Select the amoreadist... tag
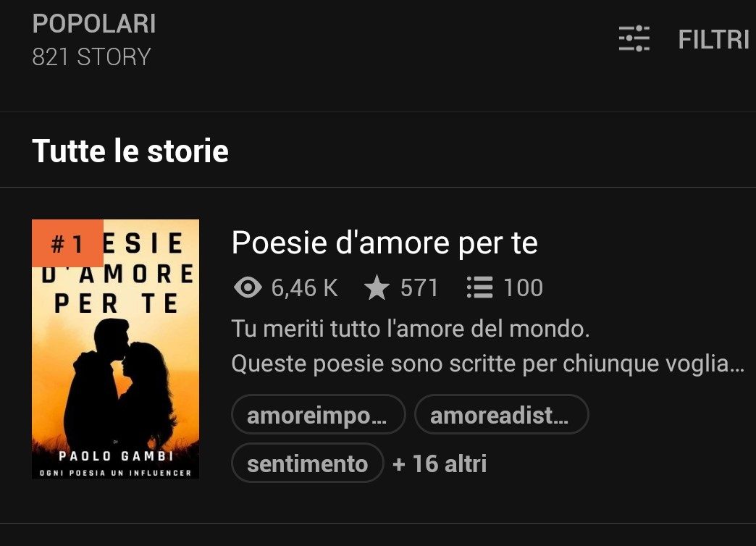This screenshot has width=756, height=546. [x=501, y=414]
